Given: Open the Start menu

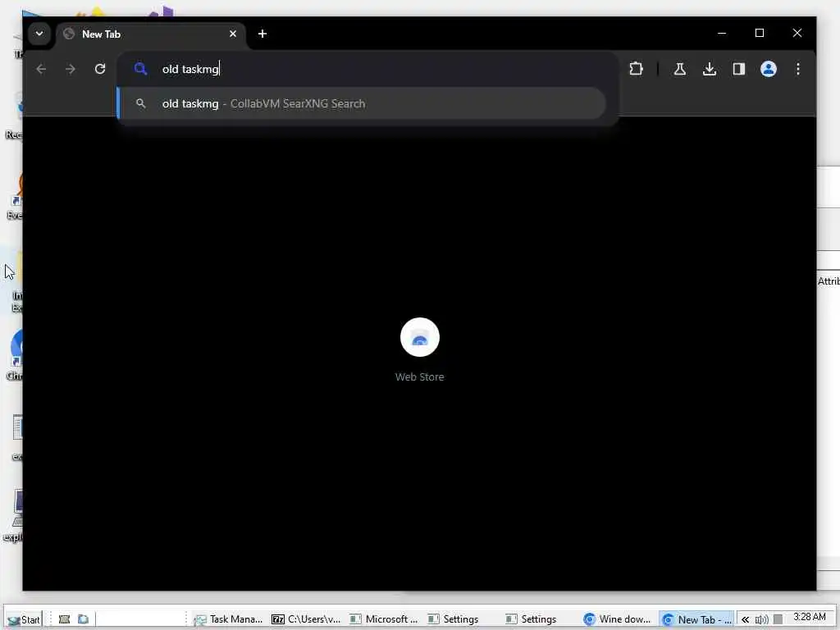Looking at the screenshot, I should coord(24,619).
